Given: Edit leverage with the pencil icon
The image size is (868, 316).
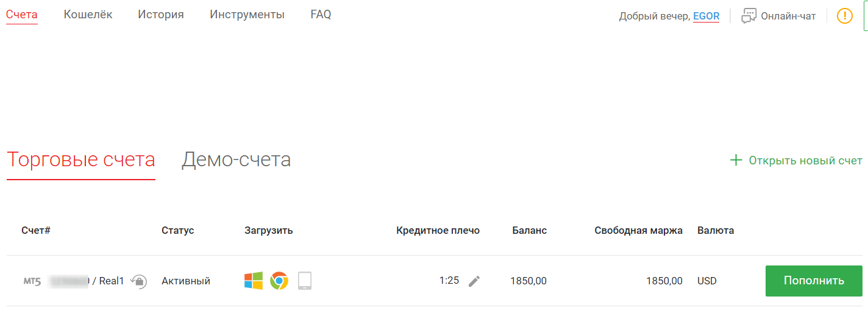Looking at the screenshot, I should [x=474, y=281].
